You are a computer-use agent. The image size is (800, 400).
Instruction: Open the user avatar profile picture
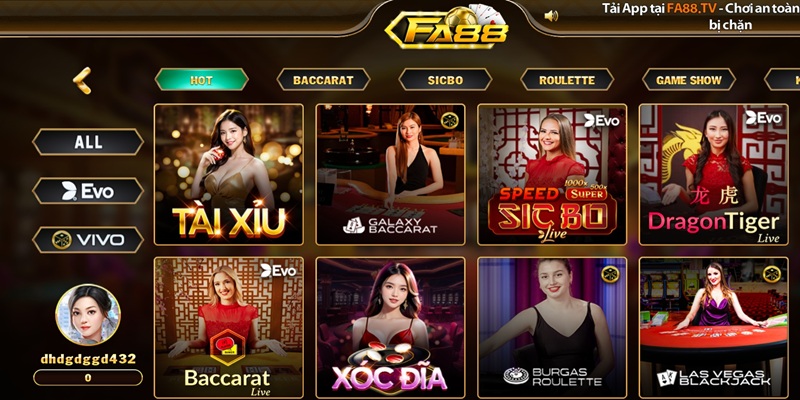pos(88,315)
